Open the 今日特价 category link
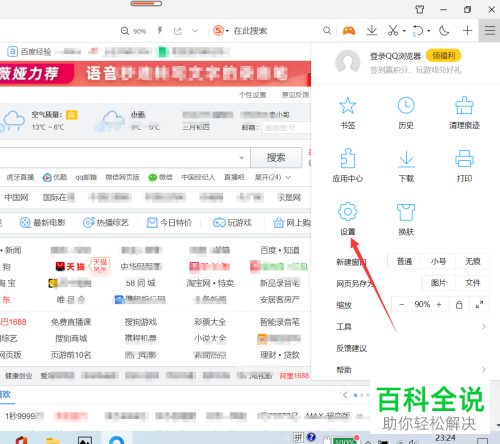The image size is (500, 444). coord(169,223)
